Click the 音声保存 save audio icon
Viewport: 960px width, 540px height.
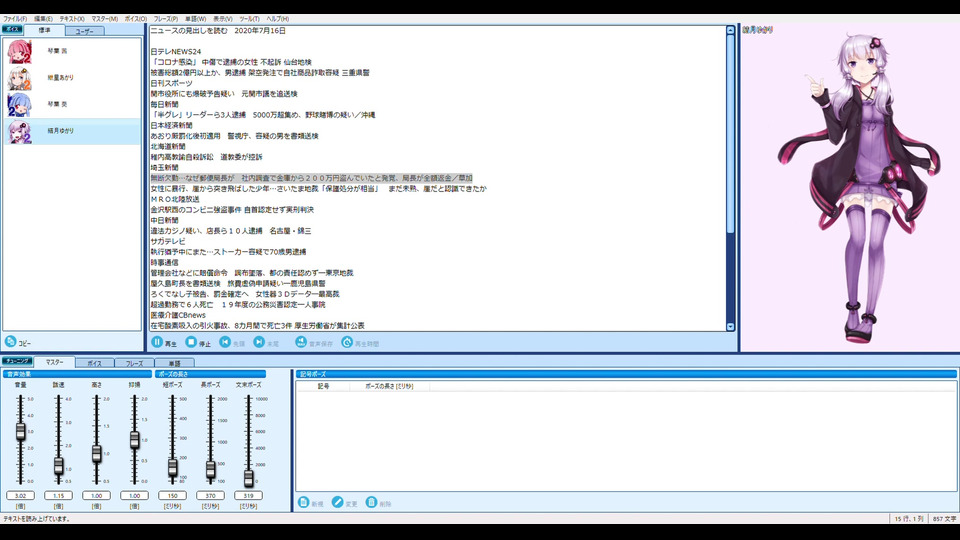pyautogui.click(x=301, y=342)
